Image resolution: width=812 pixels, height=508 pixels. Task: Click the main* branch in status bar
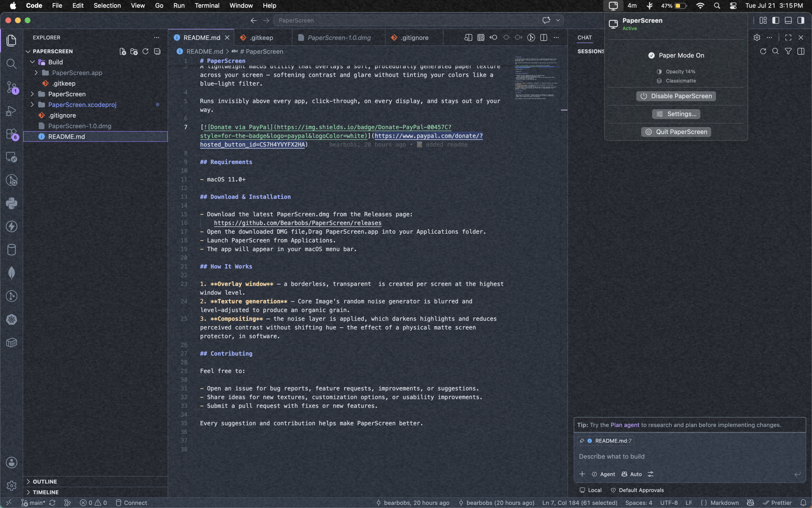point(33,503)
